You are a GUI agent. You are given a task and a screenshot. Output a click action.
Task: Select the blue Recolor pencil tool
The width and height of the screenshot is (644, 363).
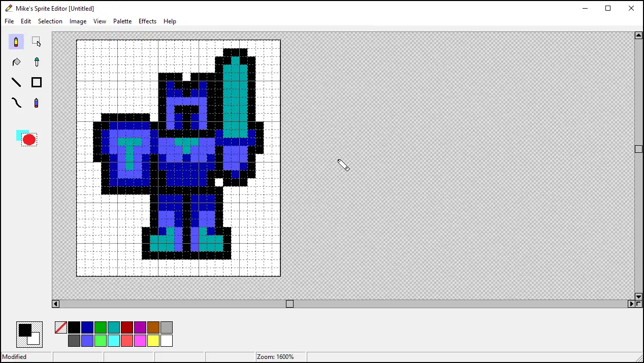pyautogui.click(x=37, y=103)
